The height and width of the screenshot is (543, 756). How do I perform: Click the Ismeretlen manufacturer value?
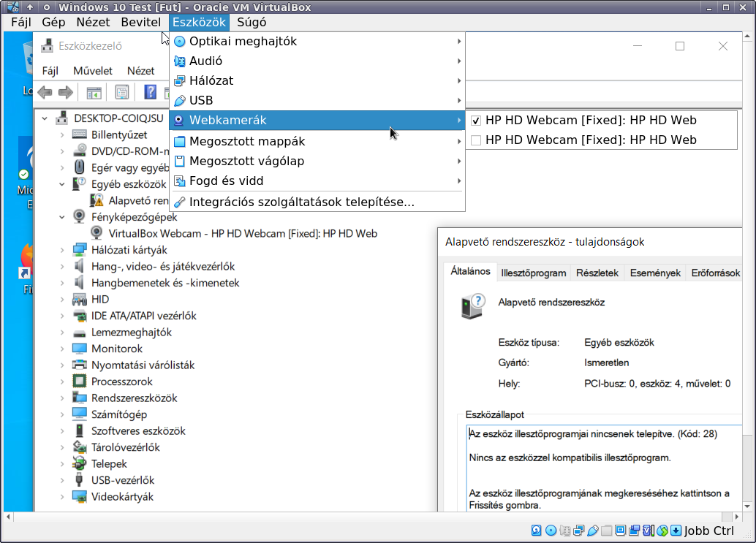(x=607, y=362)
